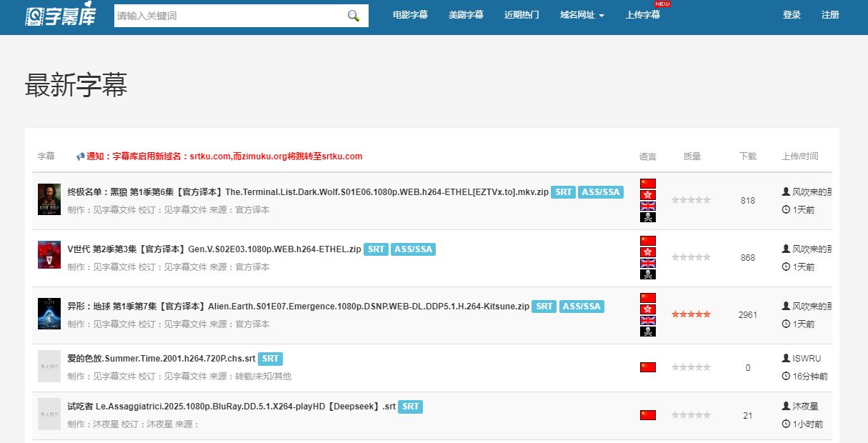
Task: Click 上传字幕 upload link
Action: pyautogui.click(x=642, y=15)
